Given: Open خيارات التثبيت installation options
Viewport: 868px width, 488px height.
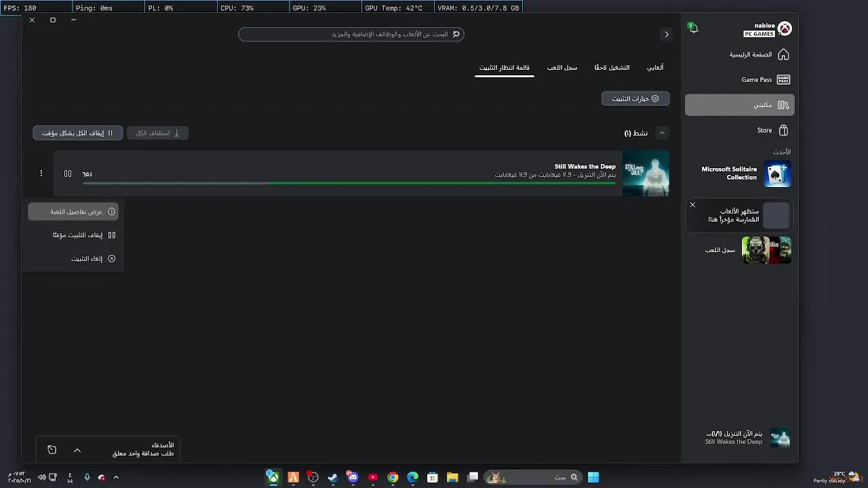Looking at the screenshot, I should pos(635,99).
